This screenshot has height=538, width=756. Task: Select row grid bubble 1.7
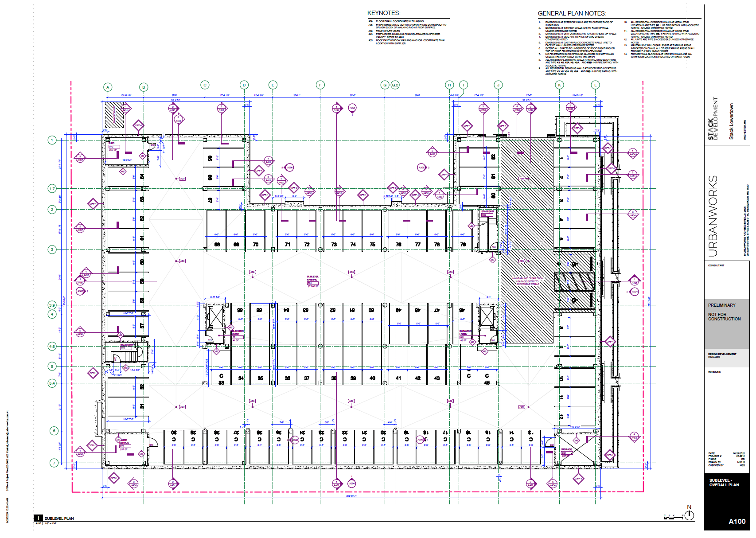(52, 189)
